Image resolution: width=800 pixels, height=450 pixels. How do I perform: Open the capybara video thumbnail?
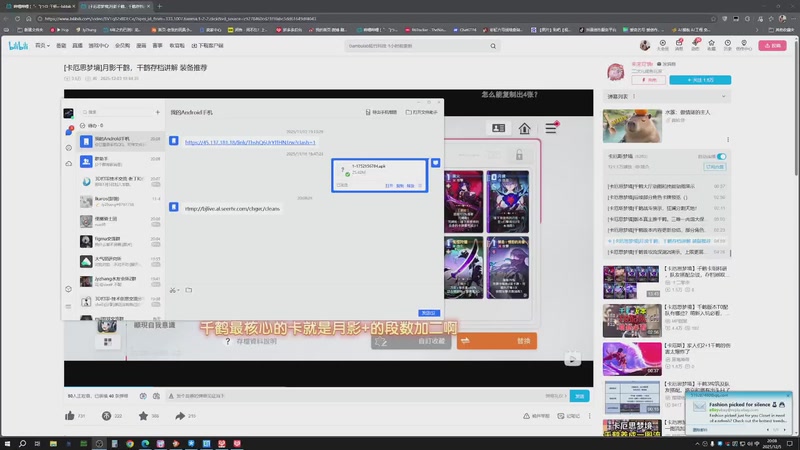coord(632,126)
